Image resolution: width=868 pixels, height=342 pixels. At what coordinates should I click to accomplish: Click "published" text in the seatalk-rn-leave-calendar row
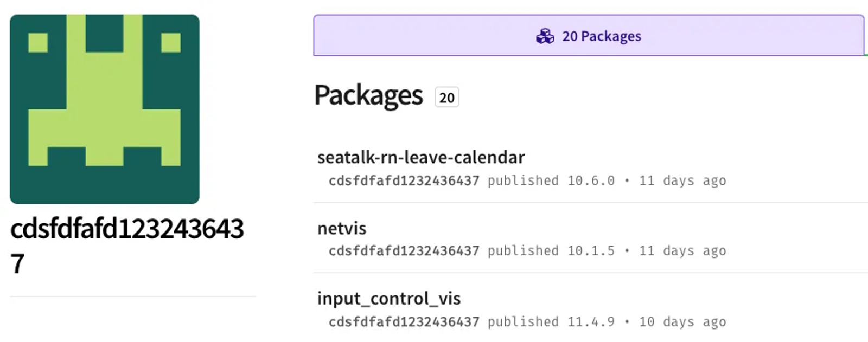click(523, 181)
